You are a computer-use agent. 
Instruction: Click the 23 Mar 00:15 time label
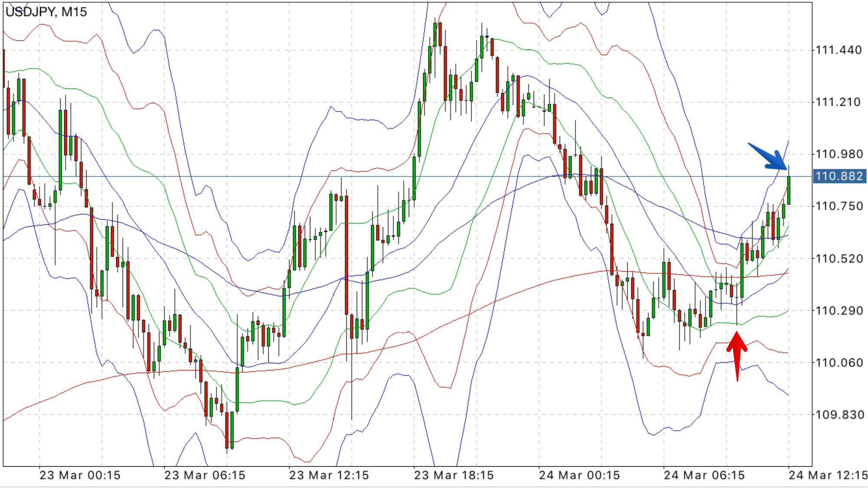click(80, 475)
